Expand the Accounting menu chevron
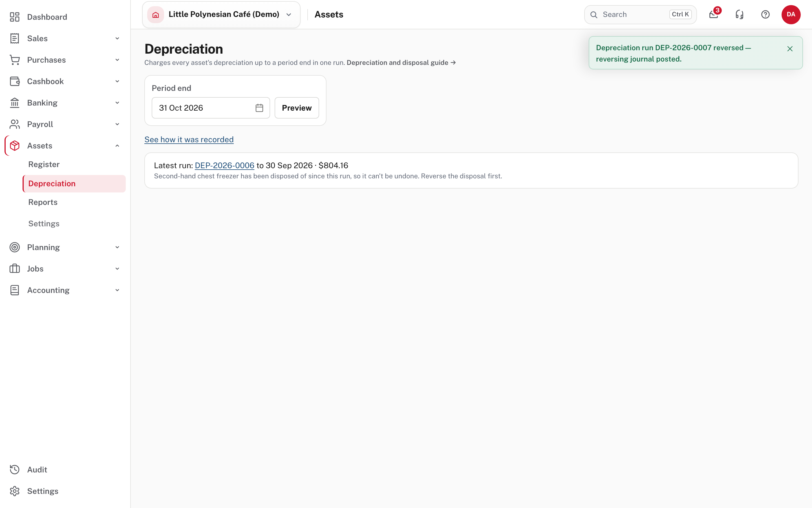Viewport: 812px width, 508px height. click(118, 290)
